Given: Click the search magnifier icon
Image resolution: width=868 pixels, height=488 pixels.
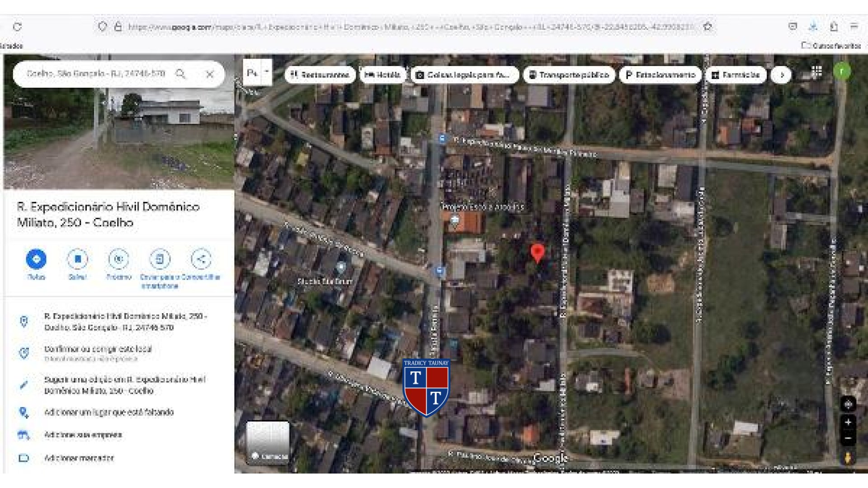Looking at the screenshot, I should pos(181,74).
